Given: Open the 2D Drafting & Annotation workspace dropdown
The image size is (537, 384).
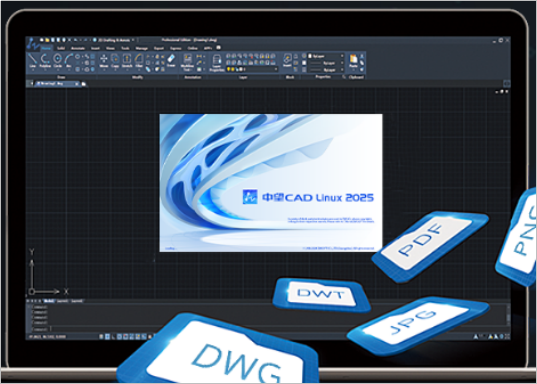Looking at the screenshot, I should [x=114, y=40].
